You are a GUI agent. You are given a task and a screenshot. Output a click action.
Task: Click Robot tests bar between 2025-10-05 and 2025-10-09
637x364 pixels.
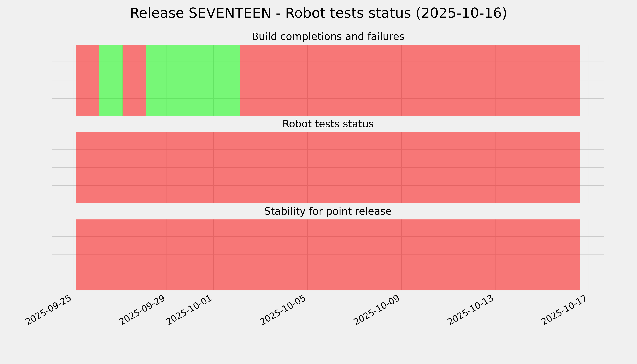pyautogui.click(x=354, y=167)
